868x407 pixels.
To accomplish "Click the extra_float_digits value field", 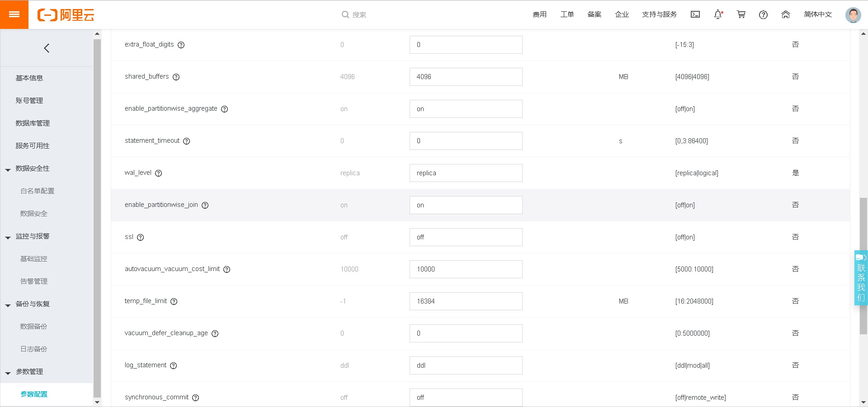I will [466, 45].
